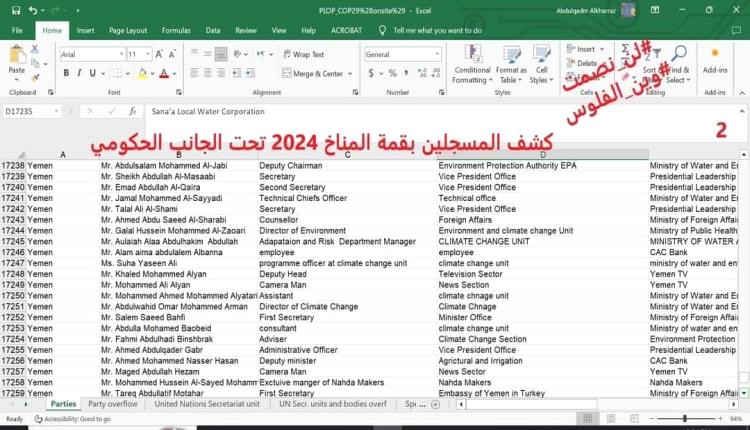The width and height of the screenshot is (750, 430).
Task: Click the Increase Font Size icon
Action: tap(161, 54)
